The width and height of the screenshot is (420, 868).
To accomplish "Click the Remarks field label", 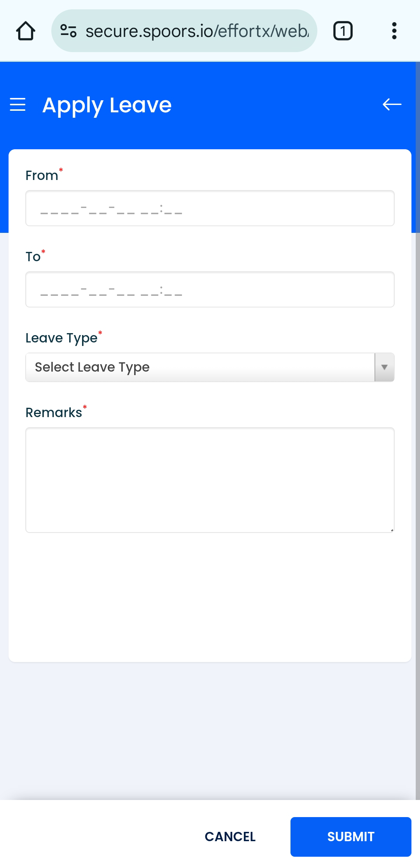I will 54,413.
